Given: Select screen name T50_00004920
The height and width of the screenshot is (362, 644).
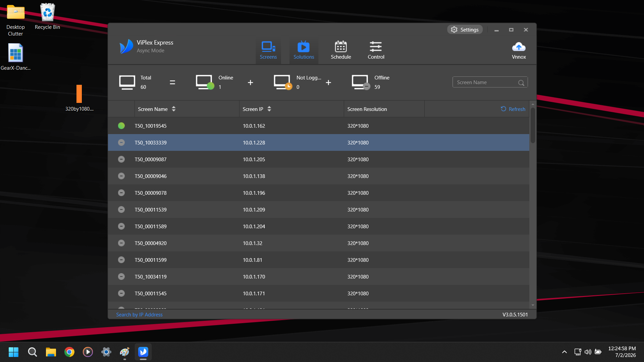Looking at the screenshot, I should click(151, 243).
